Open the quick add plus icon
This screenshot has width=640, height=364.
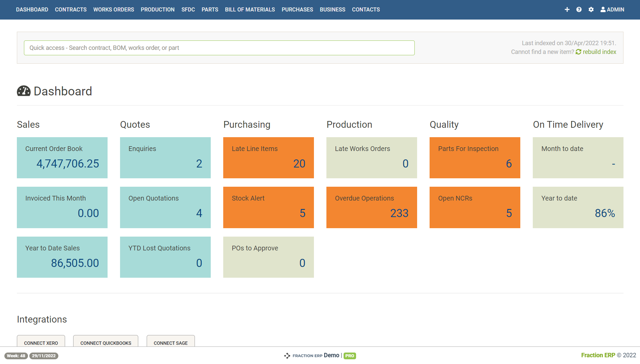coord(567,9)
